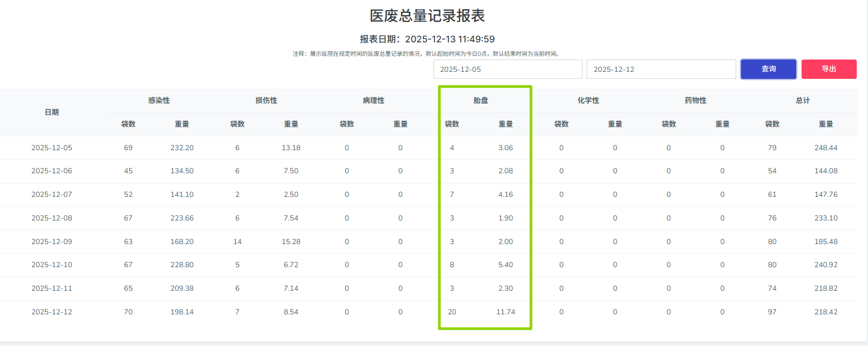Open the end date field 2025-12-12

click(661, 69)
